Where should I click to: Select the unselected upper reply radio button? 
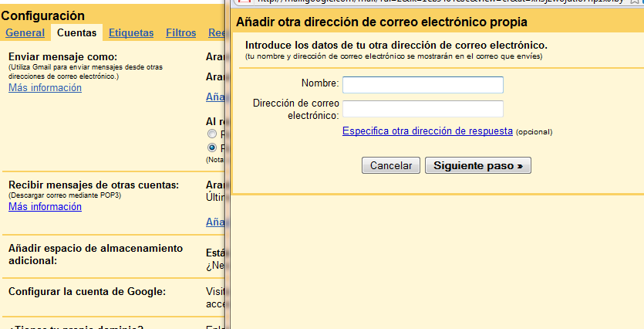[x=212, y=134]
